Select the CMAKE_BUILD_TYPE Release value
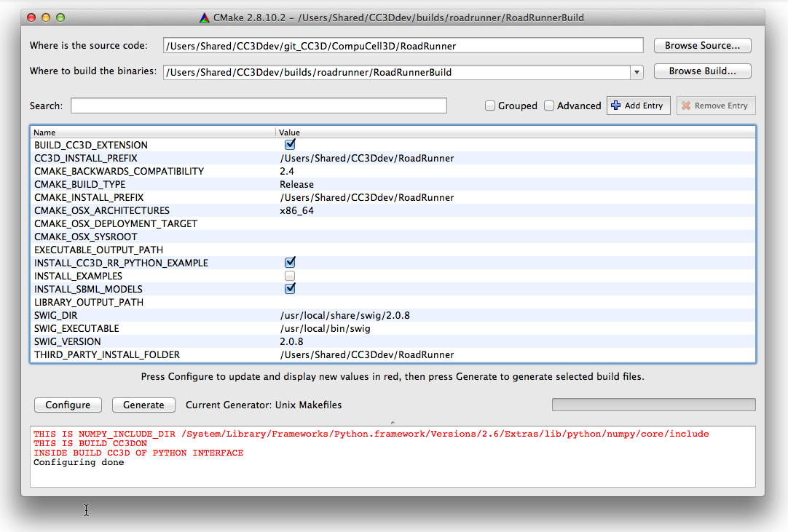 297,184
